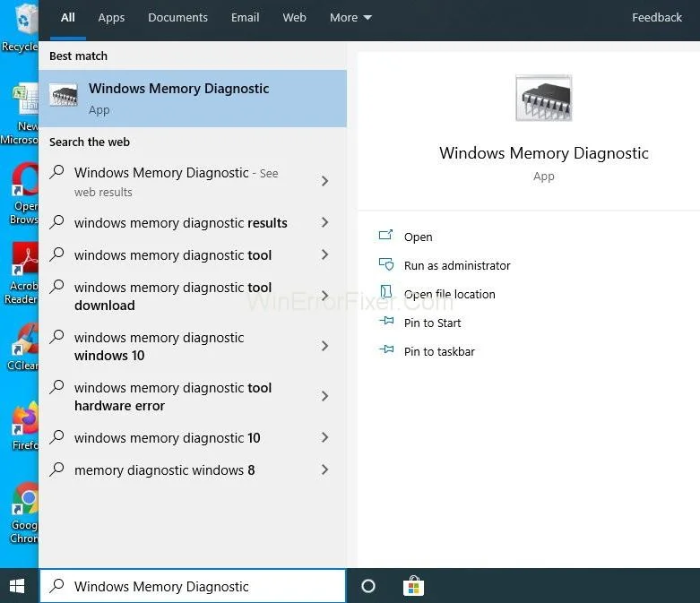Expand arrow for 'windows memory diagnostic results'
The height and width of the screenshot is (603, 700).
pyautogui.click(x=325, y=222)
